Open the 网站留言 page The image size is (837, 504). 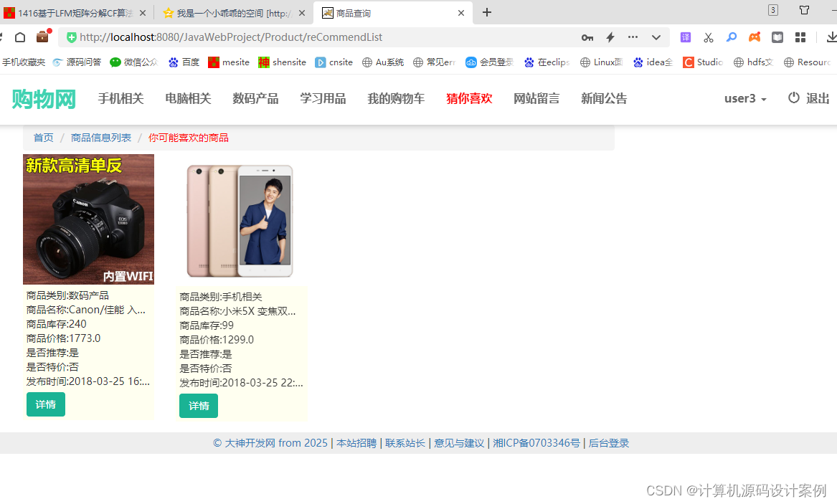(536, 99)
